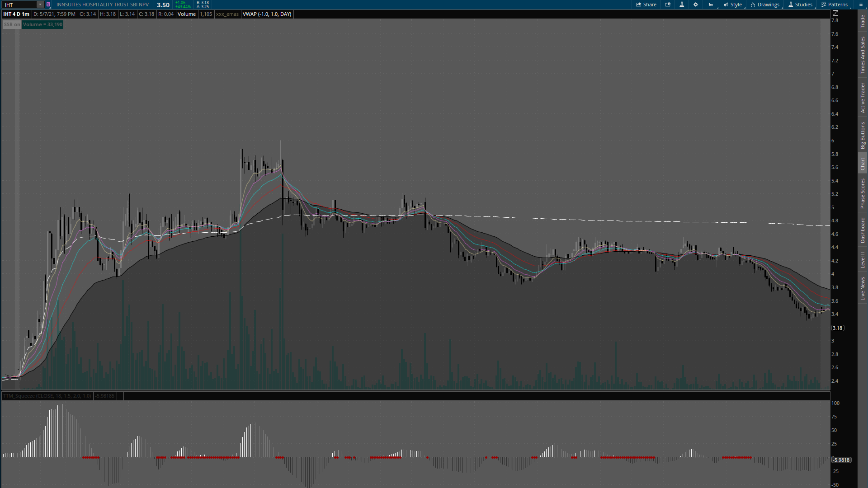Open the 1m timeframe selector

point(711,5)
